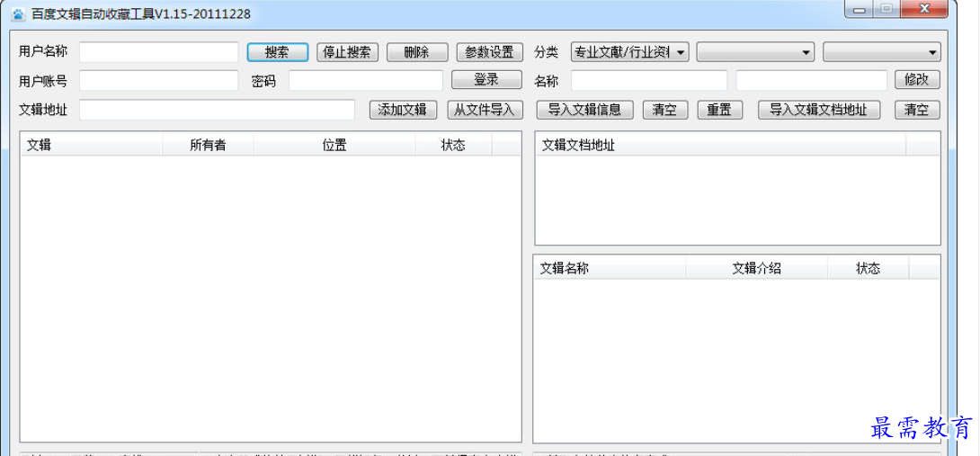Click the 从文件导入 button
The height and width of the screenshot is (456, 980).
pyautogui.click(x=485, y=110)
